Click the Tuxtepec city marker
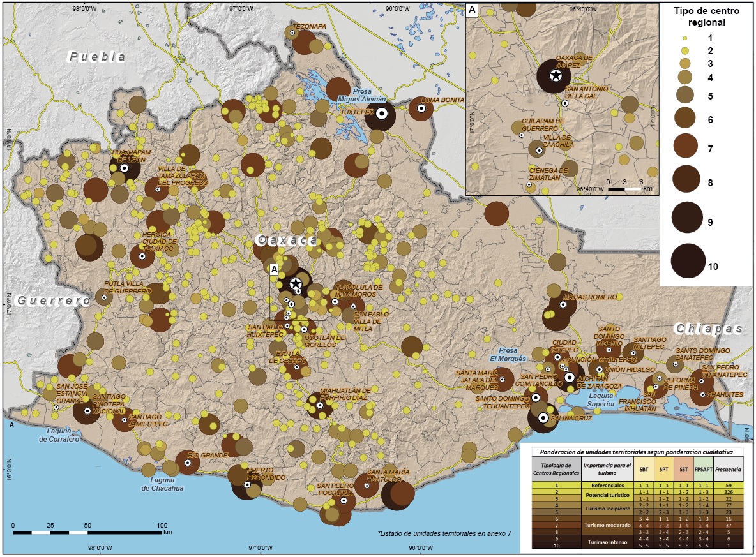756x557 pixels. coord(382,114)
